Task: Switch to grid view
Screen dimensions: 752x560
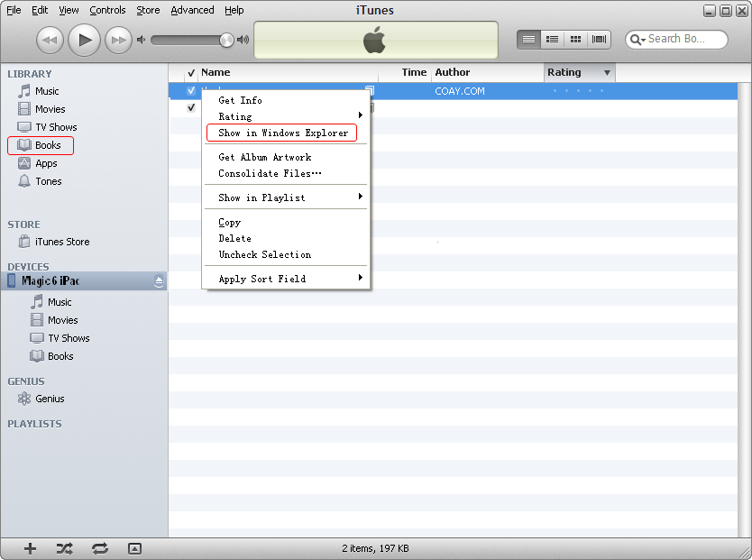Action: (575, 40)
